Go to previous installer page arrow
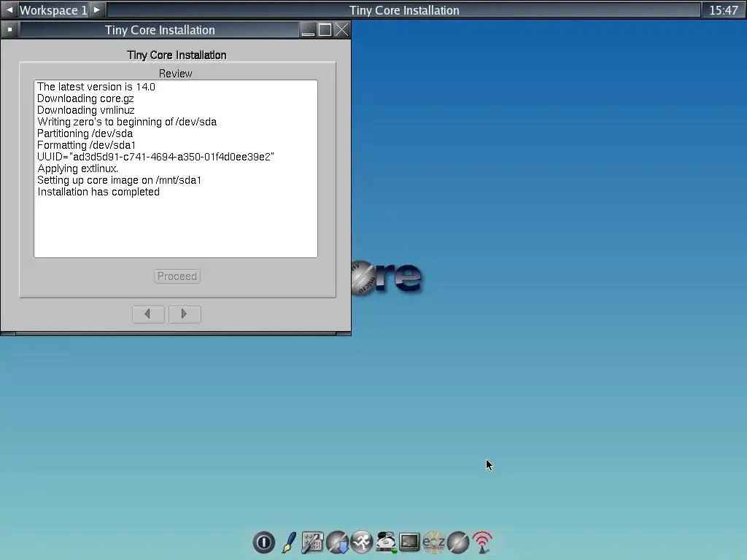Screen dimensions: 747x560 click(148, 314)
